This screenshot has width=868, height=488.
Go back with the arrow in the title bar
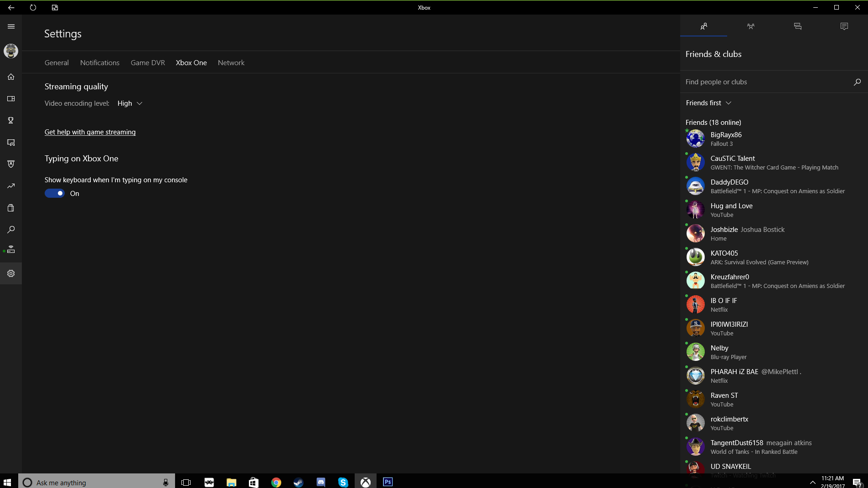(x=11, y=7)
